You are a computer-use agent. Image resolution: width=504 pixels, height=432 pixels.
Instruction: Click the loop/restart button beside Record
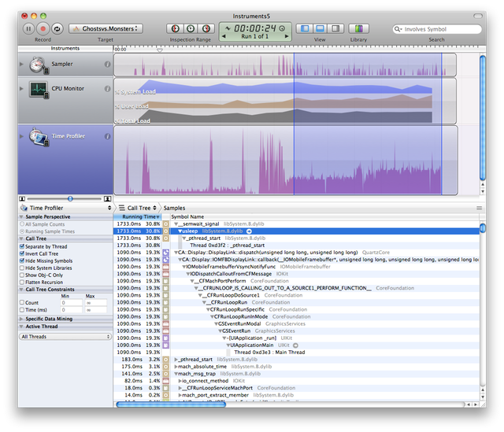coord(57,28)
